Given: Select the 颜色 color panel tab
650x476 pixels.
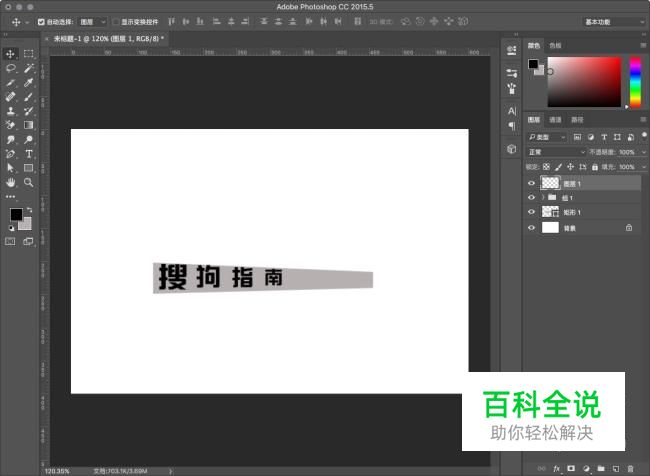Looking at the screenshot, I should [534, 46].
